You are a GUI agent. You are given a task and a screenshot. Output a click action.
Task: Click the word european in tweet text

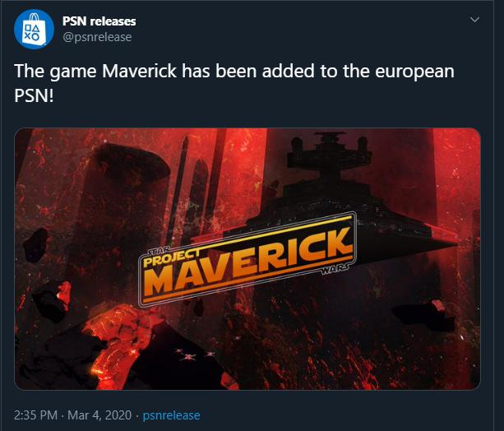(x=414, y=72)
